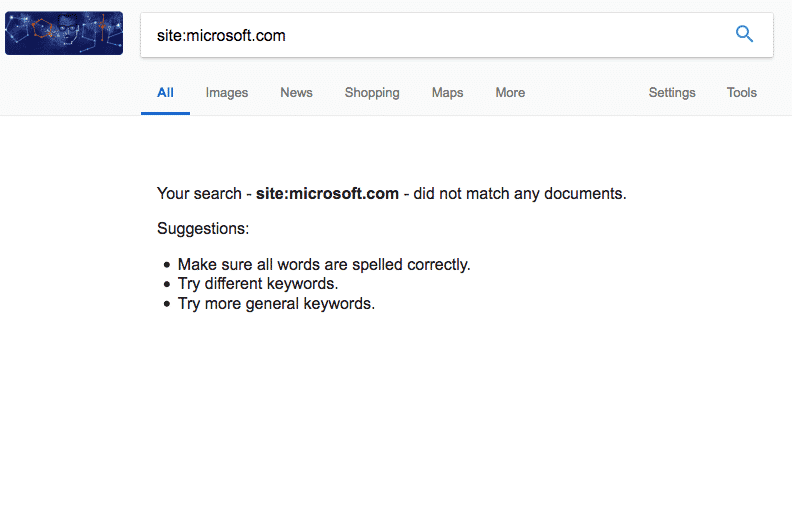Expand the More search categories menu
The image size is (792, 507).
[510, 92]
